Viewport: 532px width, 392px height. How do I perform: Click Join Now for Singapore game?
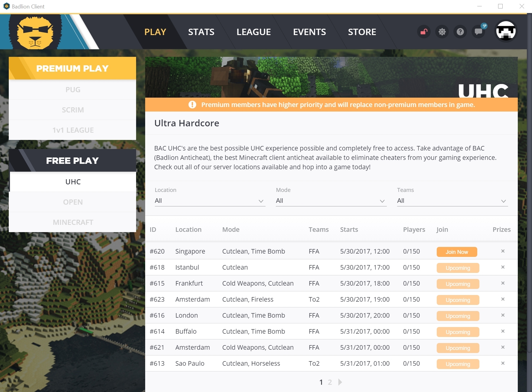pos(457,252)
